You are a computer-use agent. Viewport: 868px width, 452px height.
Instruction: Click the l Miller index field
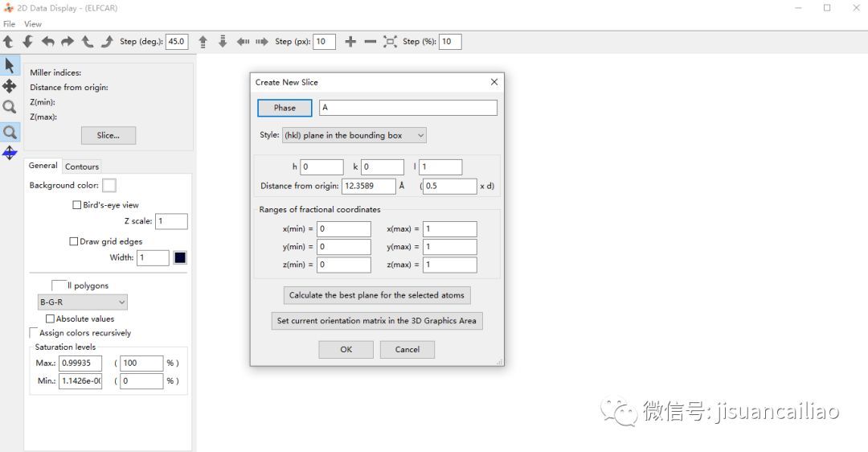(440, 166)
